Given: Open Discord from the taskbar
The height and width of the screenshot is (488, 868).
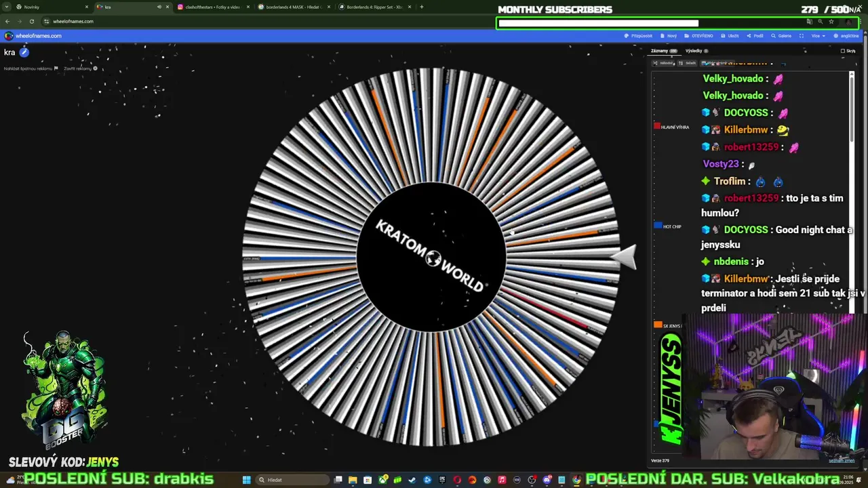Looking at the screenshot, I should [x=547, y=480].
